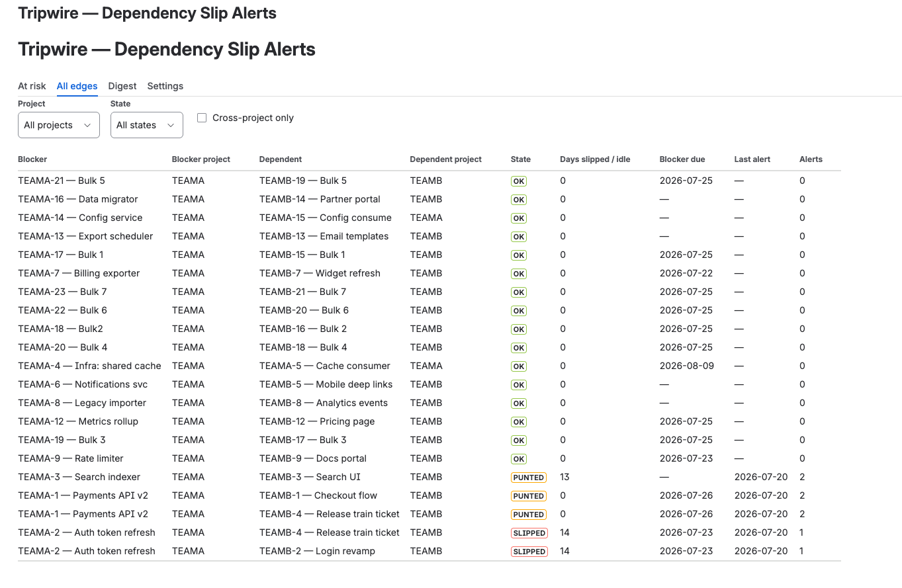Screen dimensions: 902x588
Task: Click the 2026-07-22 blocker due date
Action: point(686,273)
